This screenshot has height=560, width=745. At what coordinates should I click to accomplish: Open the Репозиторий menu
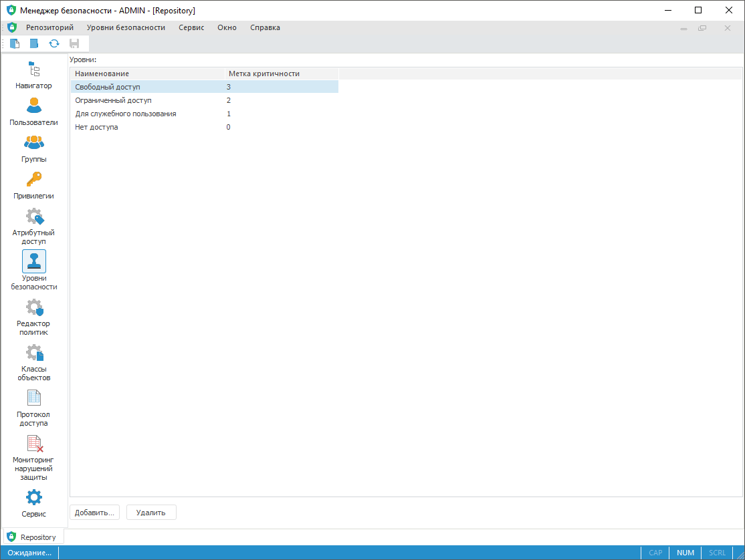tap(50, 27)
